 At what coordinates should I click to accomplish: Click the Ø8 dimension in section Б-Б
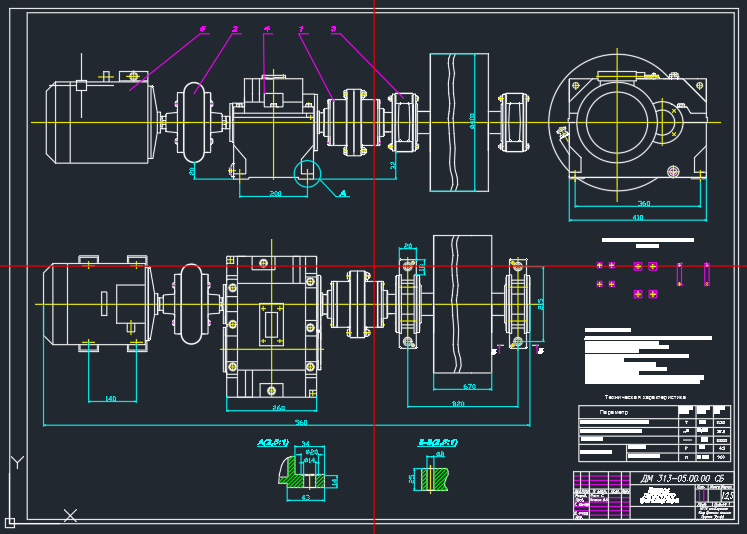(440, 454)
